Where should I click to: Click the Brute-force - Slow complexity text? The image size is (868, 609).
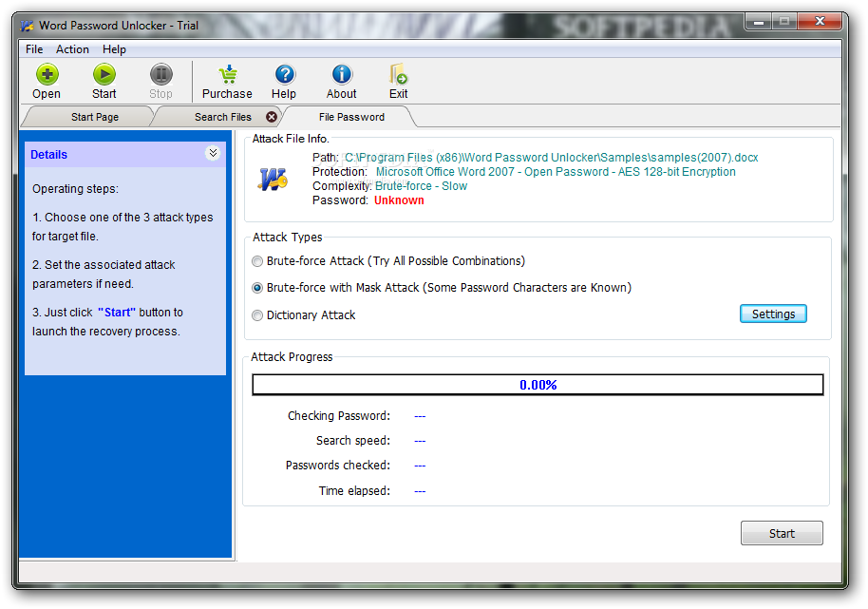pos(422,186)
